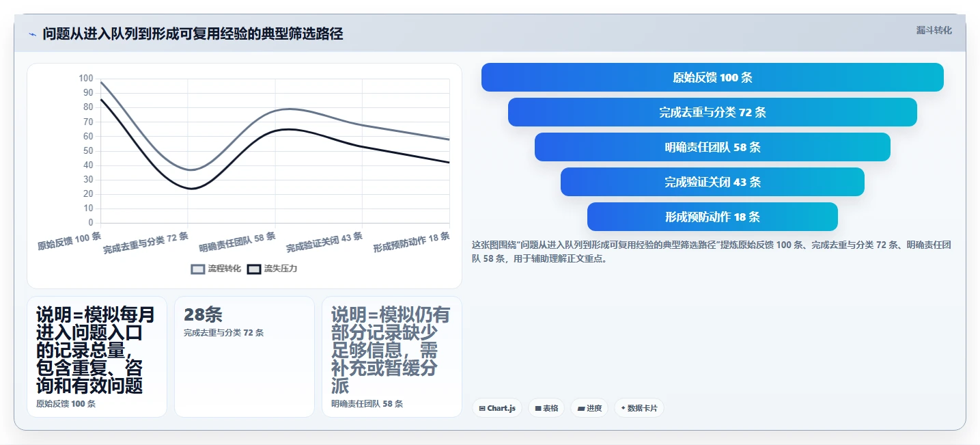Click the y-axis value 100
980x445 pixels.
point(86,79)
